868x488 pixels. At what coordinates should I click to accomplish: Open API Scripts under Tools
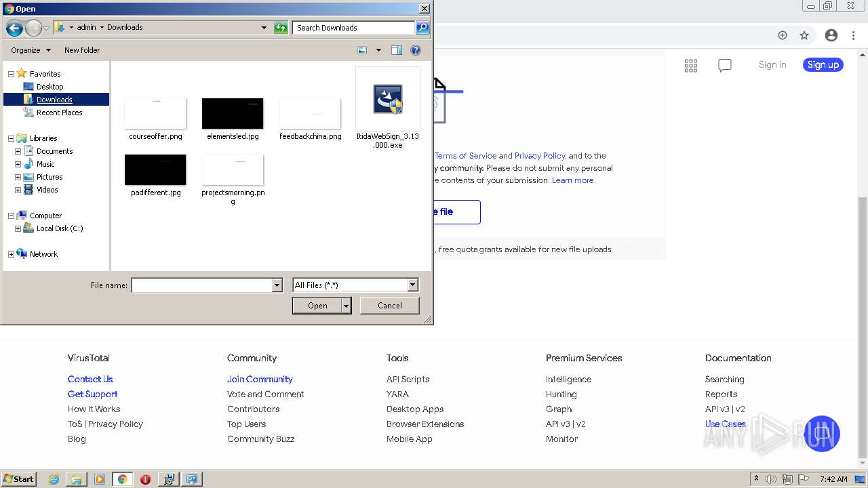(x=408, y=380)
